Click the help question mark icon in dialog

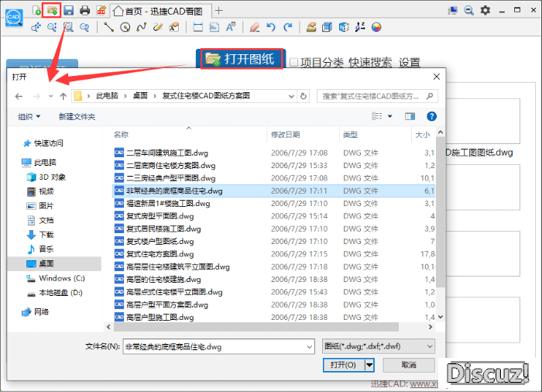point(431,116)
